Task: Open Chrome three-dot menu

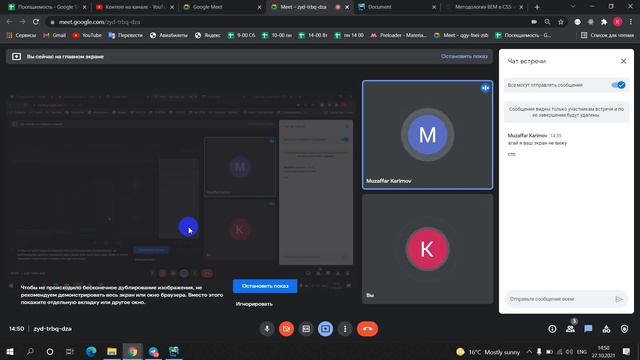Action: pos(631,22)
